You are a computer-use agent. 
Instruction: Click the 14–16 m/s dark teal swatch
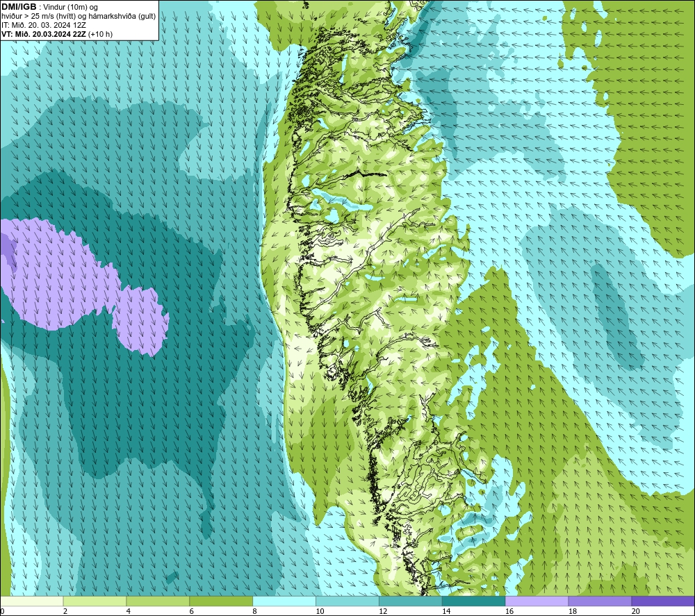474,601
